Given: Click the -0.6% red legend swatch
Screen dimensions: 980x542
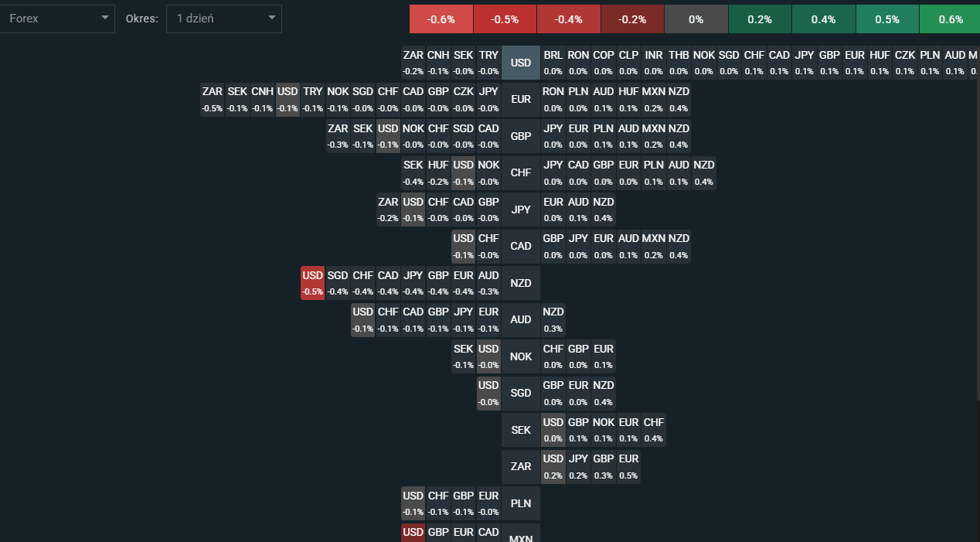Looking at the screenshot, I should 441,19.
